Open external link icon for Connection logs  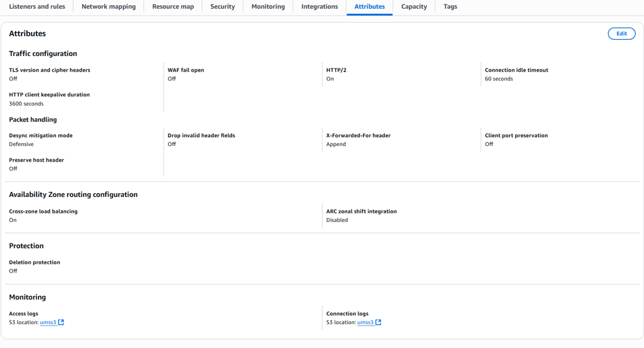click(379, 322)
